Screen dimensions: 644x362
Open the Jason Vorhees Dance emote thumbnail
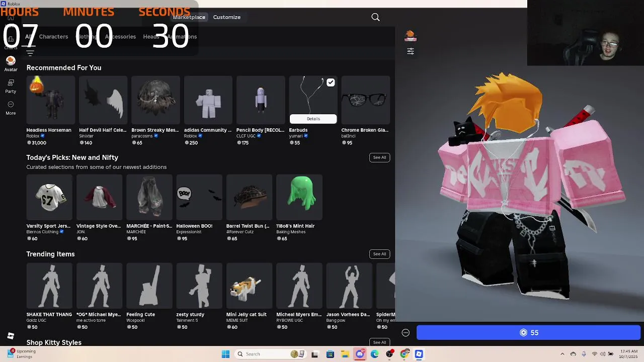(349, 286)
